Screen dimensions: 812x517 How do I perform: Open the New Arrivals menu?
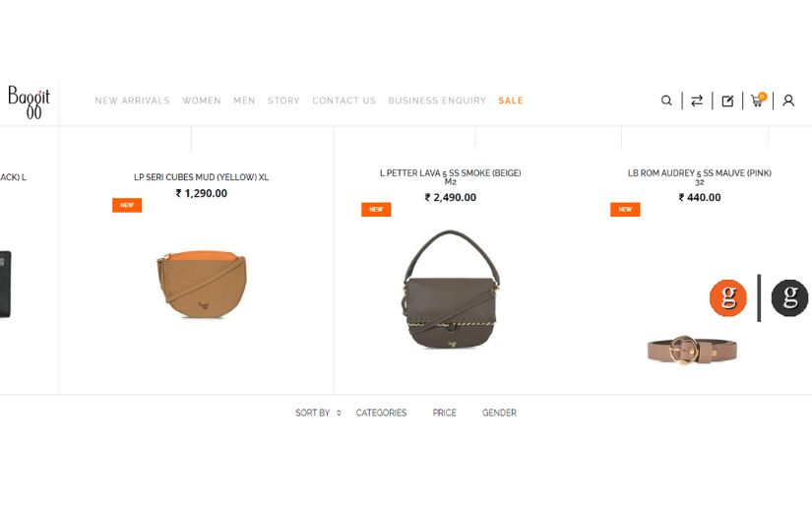click(132, 100)
